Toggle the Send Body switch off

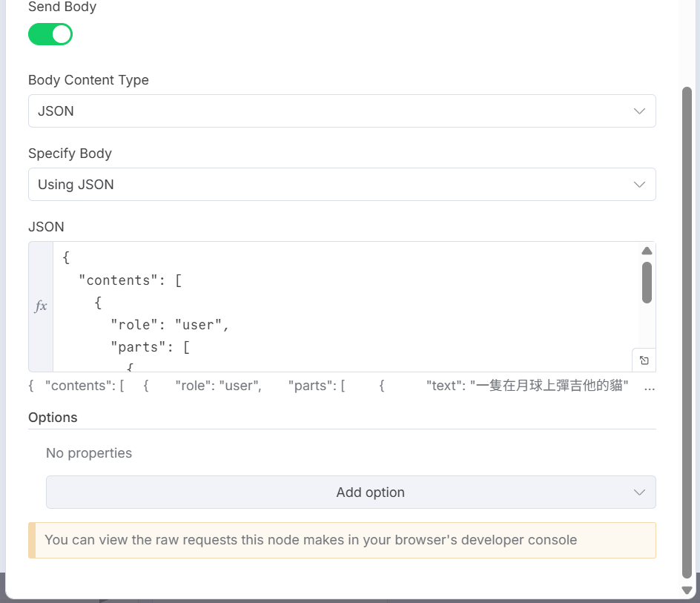tap(50, 34)
